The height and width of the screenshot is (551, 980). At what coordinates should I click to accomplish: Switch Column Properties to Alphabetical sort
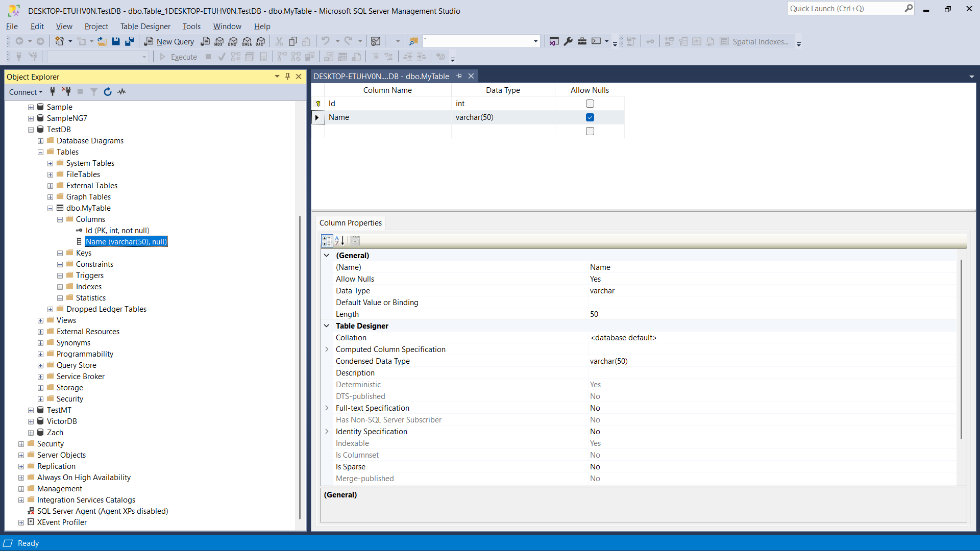pyautogui.click(x=339, y=241)
